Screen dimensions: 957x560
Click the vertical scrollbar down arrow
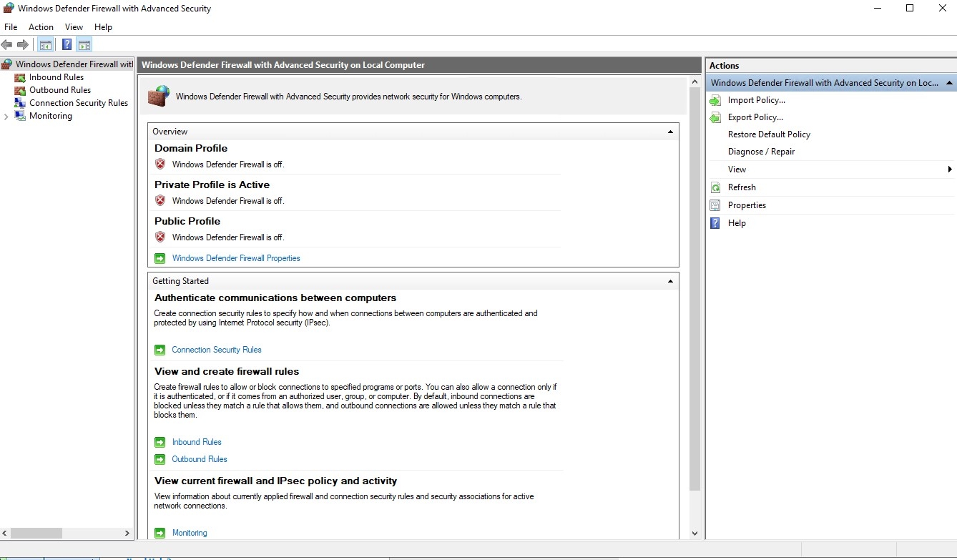point(695,533)
